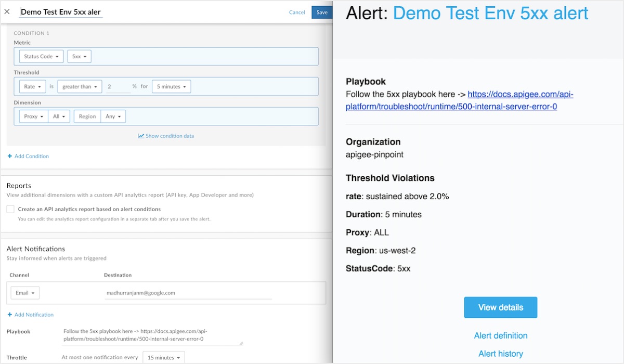
Task: Click the plus icon for Add Condition
Action: pos(10,156)
